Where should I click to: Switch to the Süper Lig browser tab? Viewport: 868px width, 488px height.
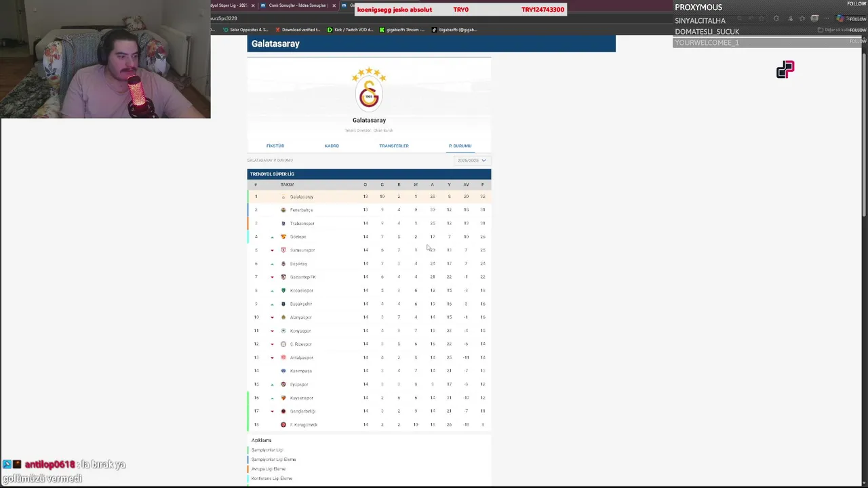pyautogui.click(x=233, y=5)
